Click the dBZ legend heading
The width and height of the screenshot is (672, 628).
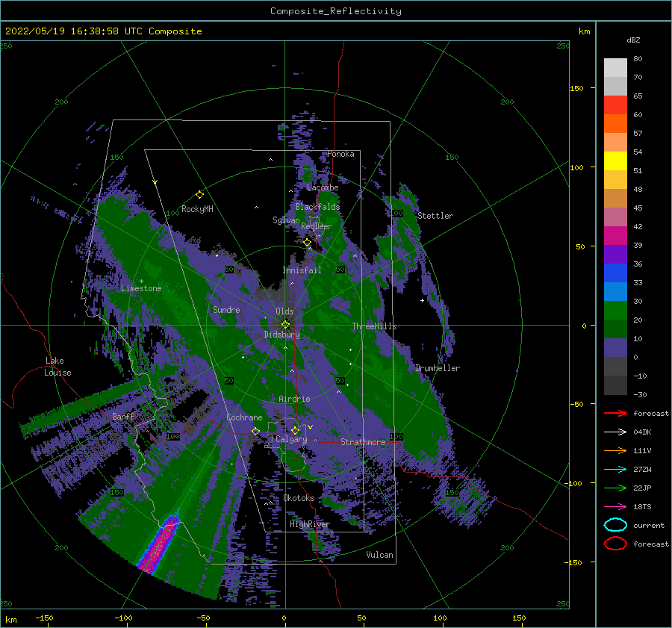[x=633, y=40]
